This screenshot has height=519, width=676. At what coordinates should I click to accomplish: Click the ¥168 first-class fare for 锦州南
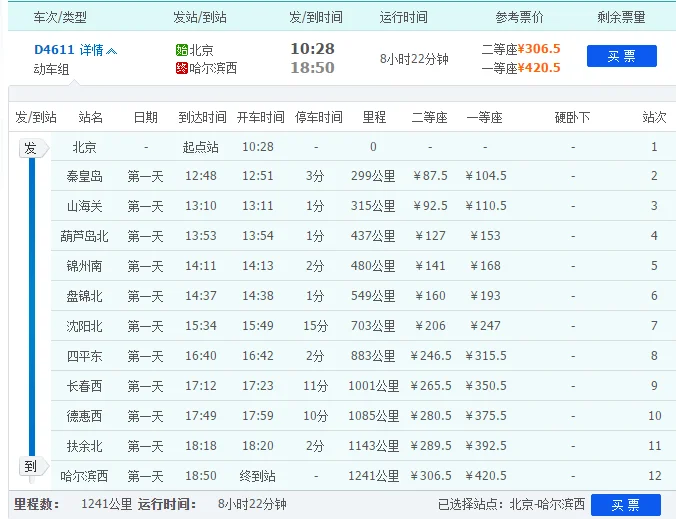485,266
